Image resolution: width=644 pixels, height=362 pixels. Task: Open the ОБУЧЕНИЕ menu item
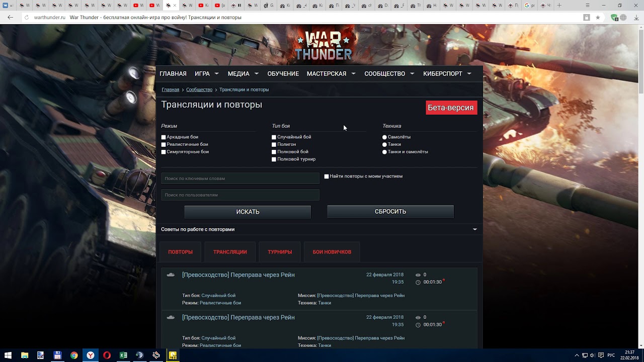[283, 73]
